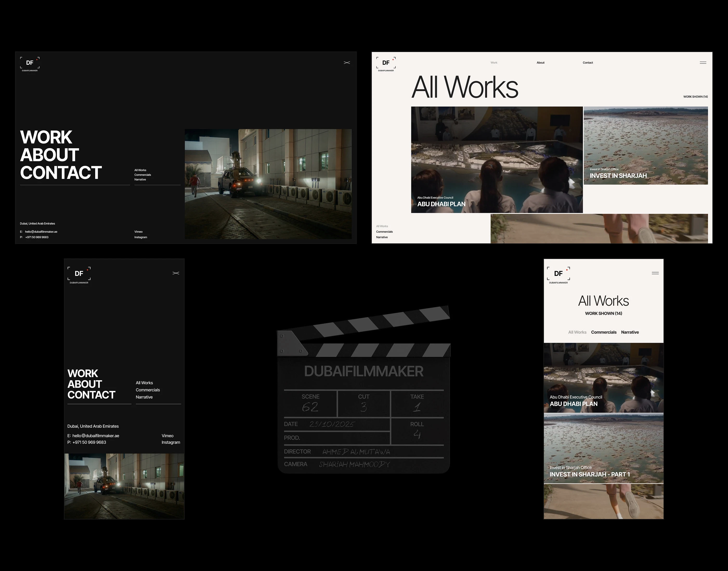
Task: Close the dark desktop menu overlay
Action: click(347, 62)
